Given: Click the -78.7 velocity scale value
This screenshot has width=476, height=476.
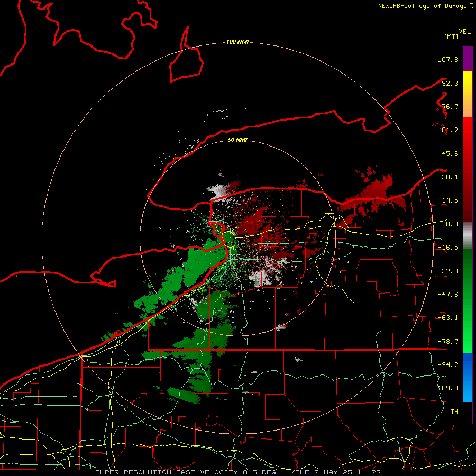Looking at the screenshot, I should (x=448, y=342).
